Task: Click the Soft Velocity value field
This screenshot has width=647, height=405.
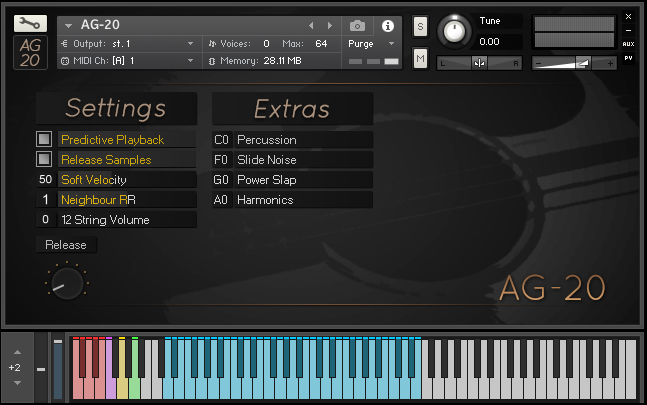Action: pyautogui.click(x=45, y=180)
